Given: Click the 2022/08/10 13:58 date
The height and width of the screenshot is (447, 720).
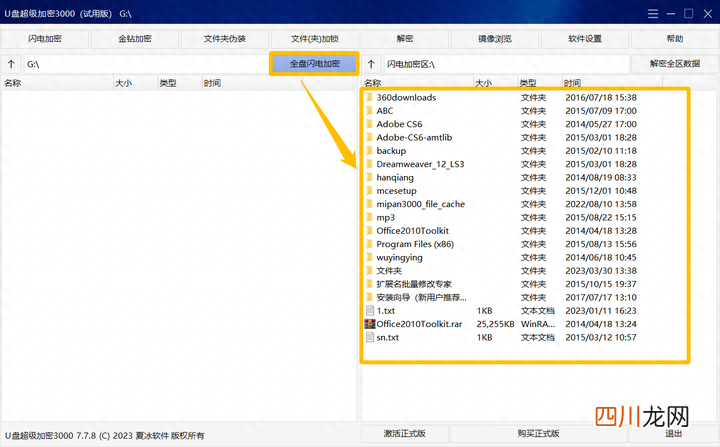Looking at the screenshot, I should click(601, 204).
